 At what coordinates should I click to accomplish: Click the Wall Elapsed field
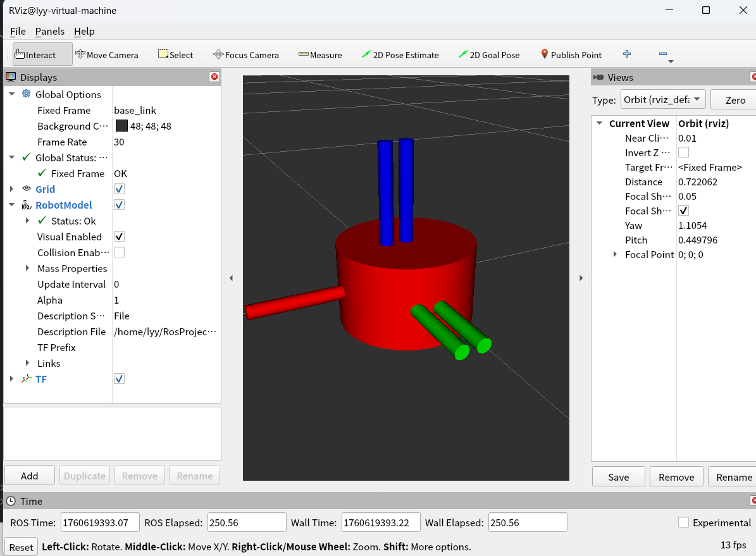pyautogui.click(x=528, y=522)
